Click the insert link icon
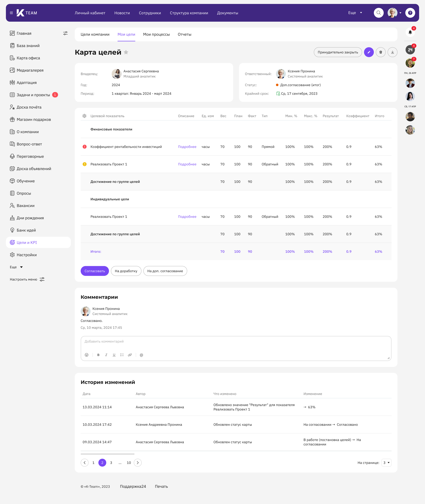The image size is (425, 504). tap(130, 355)
